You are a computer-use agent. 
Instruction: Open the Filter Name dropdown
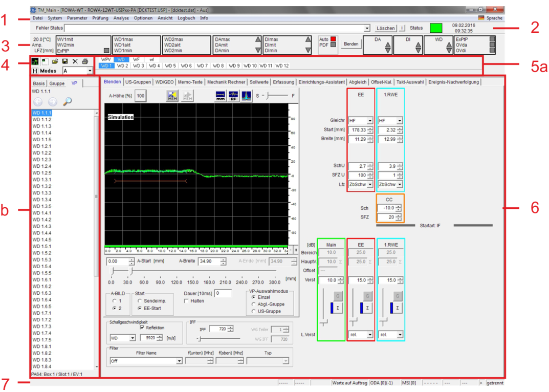coord(179,361)
